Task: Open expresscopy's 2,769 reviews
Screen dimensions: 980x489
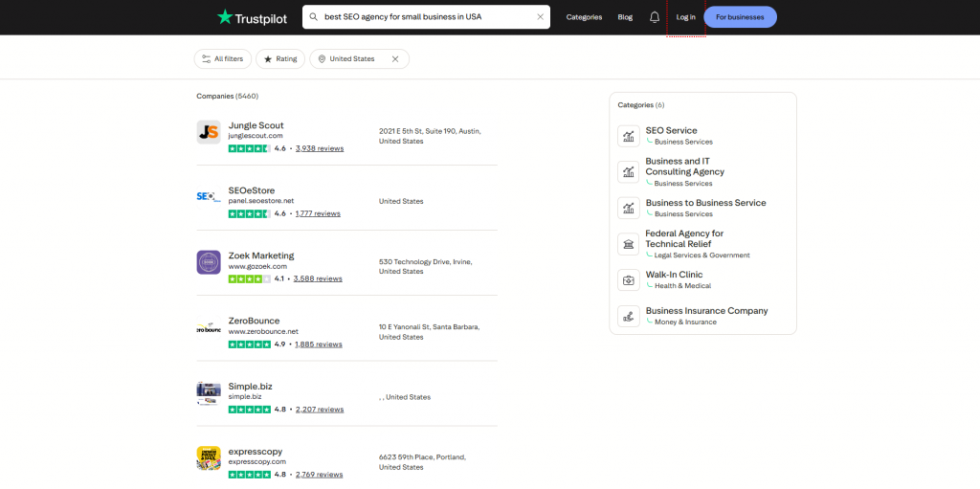Action: point(320,475)
